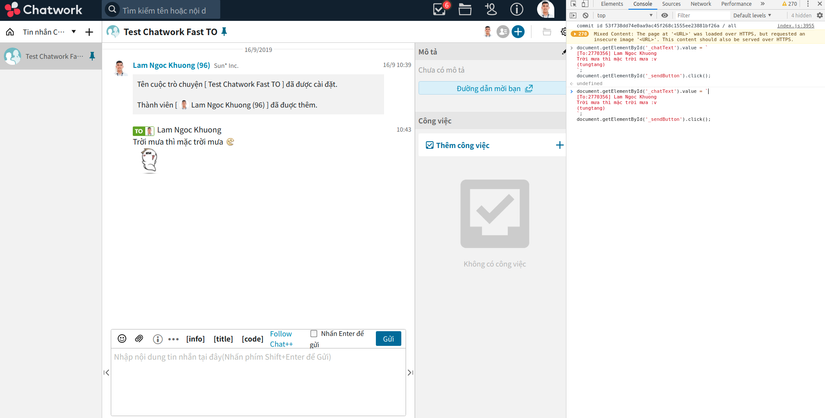
Task: Open the 'Follow Chat++' link
Action: 281,339
